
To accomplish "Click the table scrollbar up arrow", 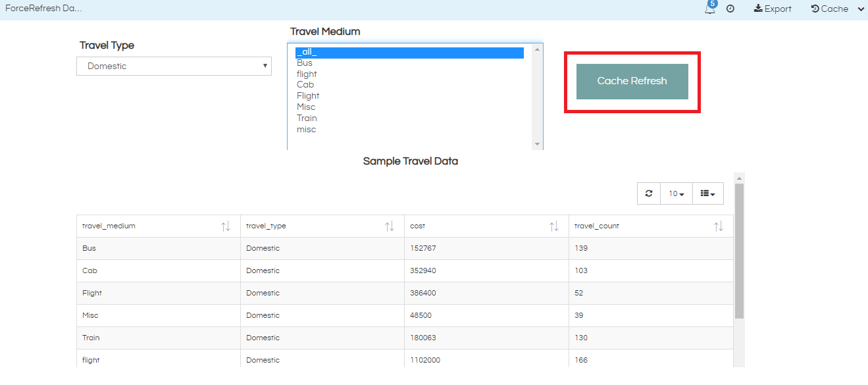I will pyautogui.click(x=739, y=178).
